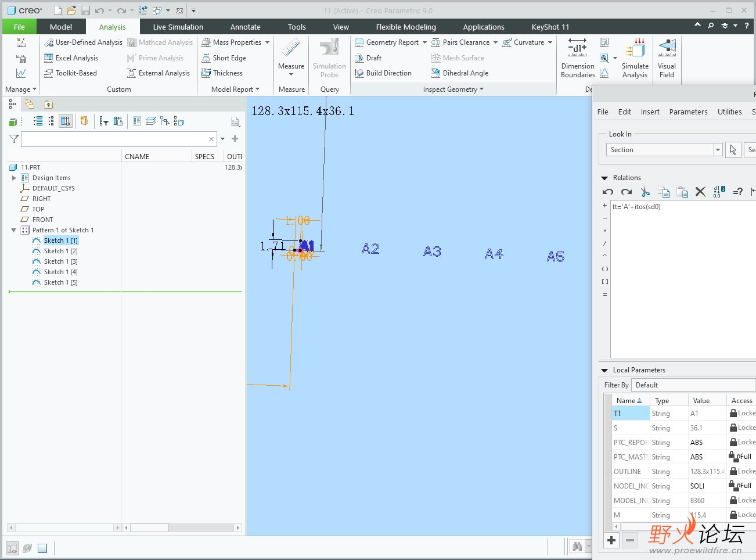This screenshot has width=756, height=560.
Task: Collapse the Local Parameters section
Action: click(604, 370)
